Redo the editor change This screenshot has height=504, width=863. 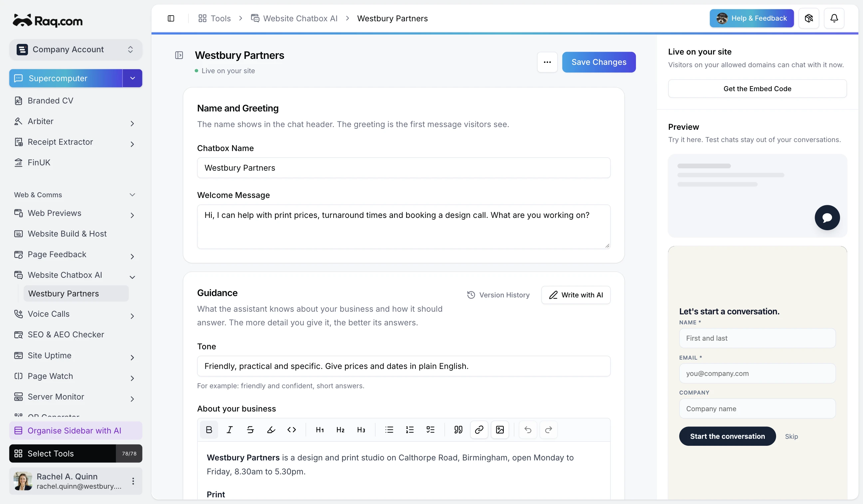[549, 430]
